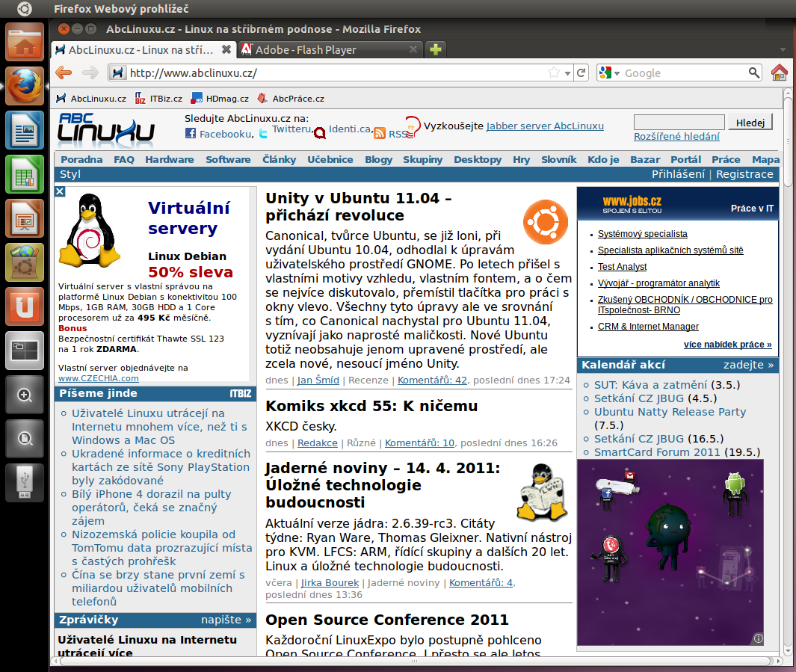Switch to the Adobe Flash Player tab
796x672 pixels.
(331, 49)
